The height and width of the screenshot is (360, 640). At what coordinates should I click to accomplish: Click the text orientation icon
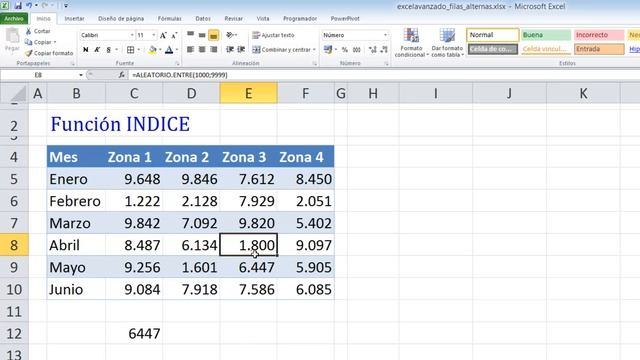click(x=230, y=35)
